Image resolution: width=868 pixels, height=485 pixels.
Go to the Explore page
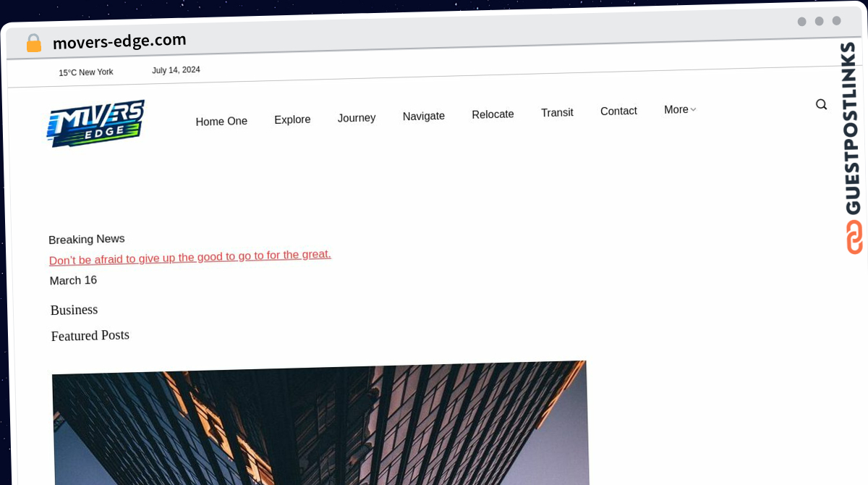292,119
